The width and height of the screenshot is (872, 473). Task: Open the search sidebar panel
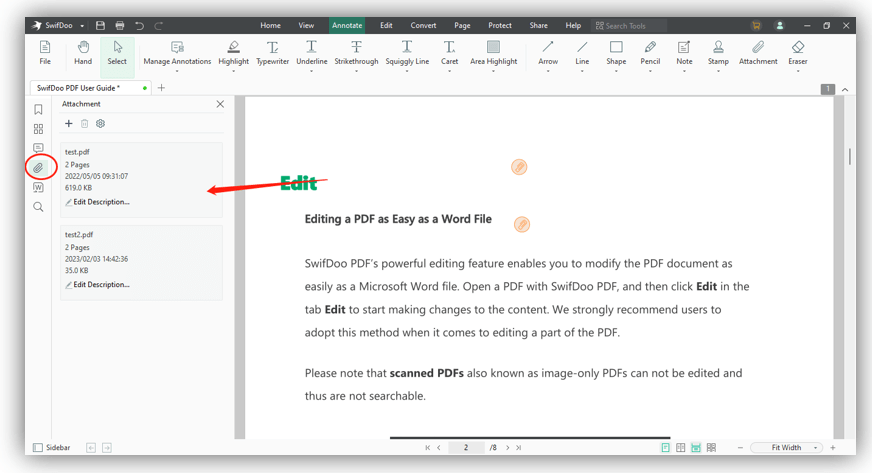pyautogui.click(x=38, y=207)
